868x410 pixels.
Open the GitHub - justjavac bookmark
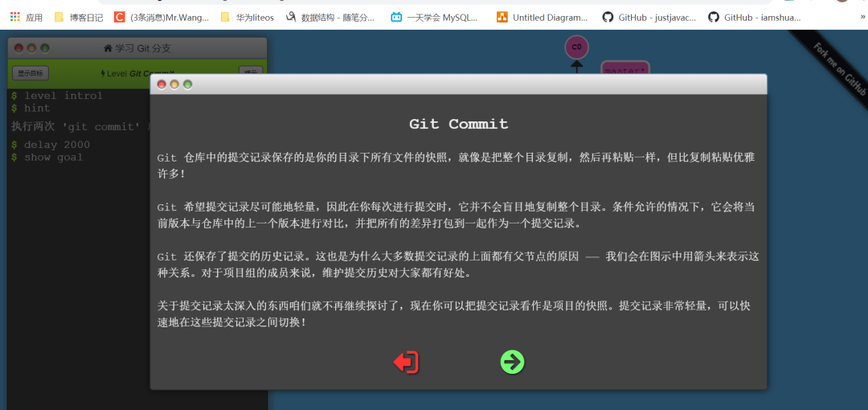coord(649,17)
